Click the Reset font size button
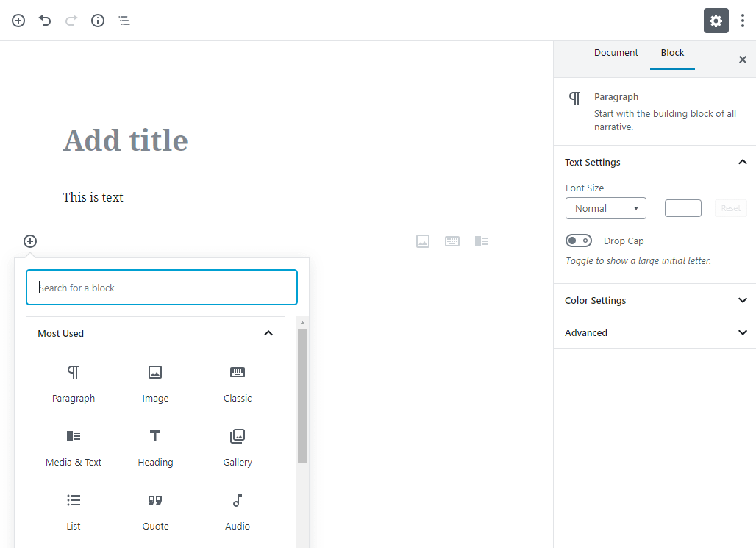Viewport: 756px width, 548px height. (730, 208)
